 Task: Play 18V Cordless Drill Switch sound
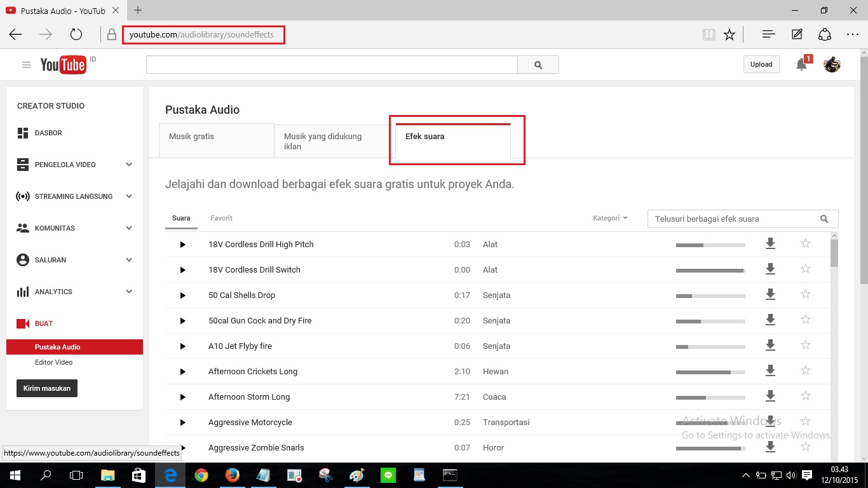click(182, 270)
